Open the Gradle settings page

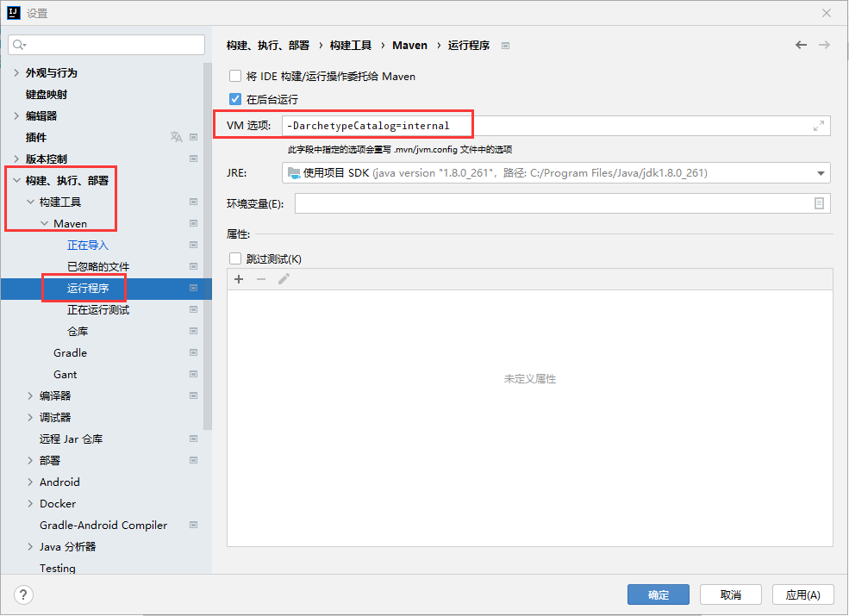(x=70, y=353)
